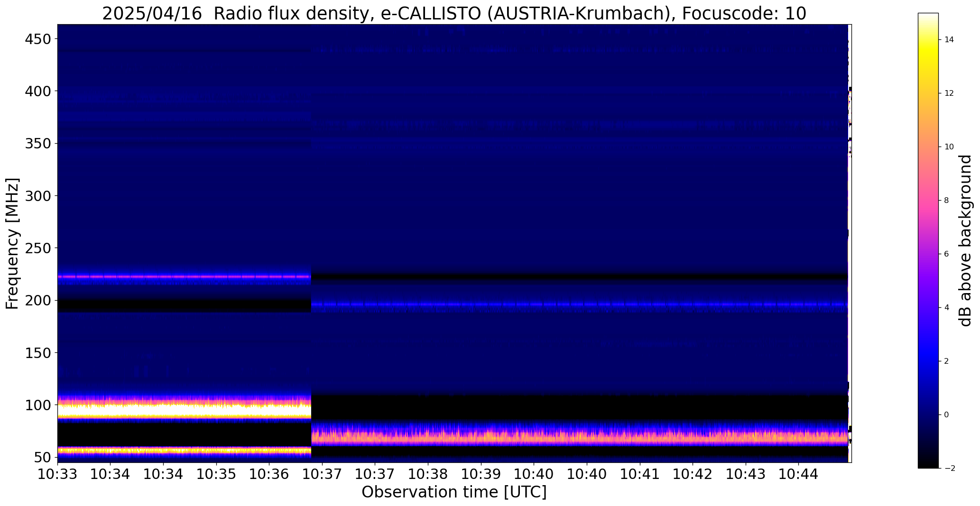This screenshot has height=506, width=980.
Task: Click the 10 tick on the colorbar
Action: (x=949, y=147)
